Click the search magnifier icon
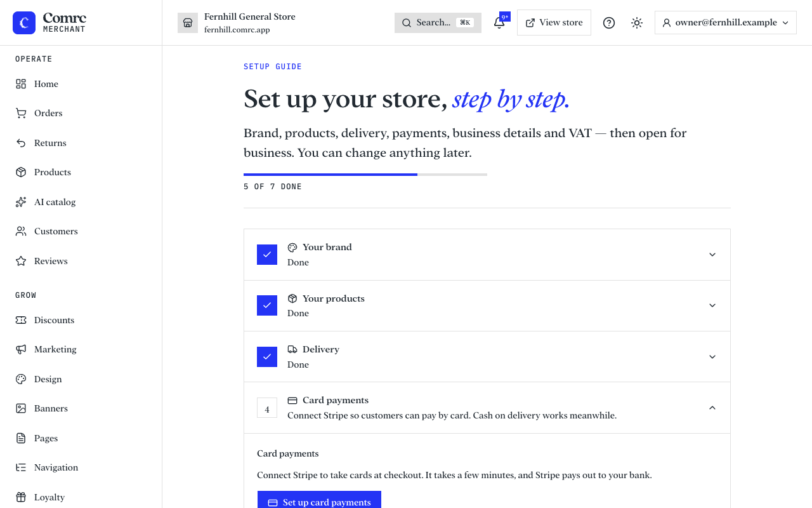Viewport: 812px width, 508px height. pyautogui.click(x=407, y=23)
